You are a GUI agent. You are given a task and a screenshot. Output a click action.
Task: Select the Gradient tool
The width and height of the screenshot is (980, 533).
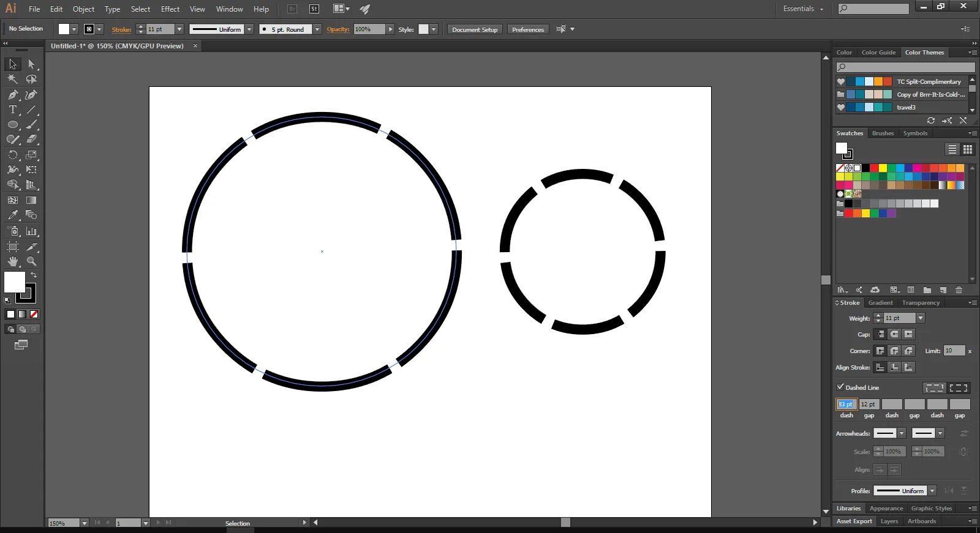point(31,200)
